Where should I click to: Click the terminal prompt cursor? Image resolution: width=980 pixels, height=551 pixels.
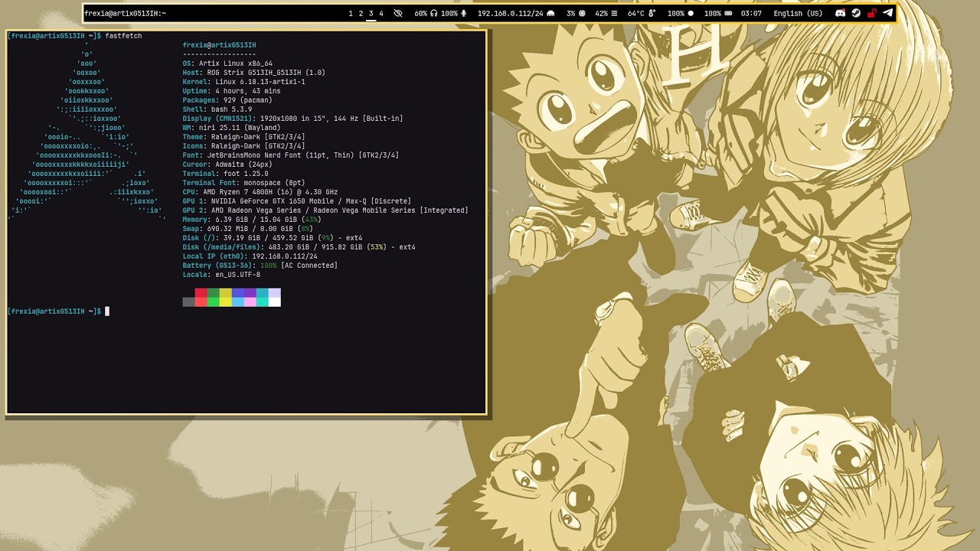pos(107,311)
